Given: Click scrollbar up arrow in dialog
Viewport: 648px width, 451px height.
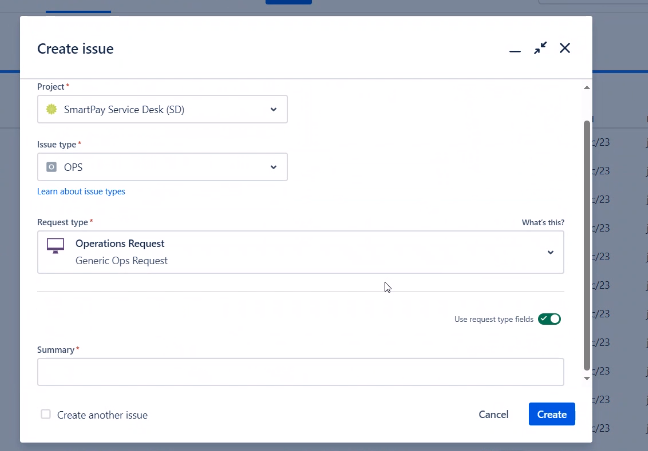Looking at the screenshot, I should click(x=586, y=88).
